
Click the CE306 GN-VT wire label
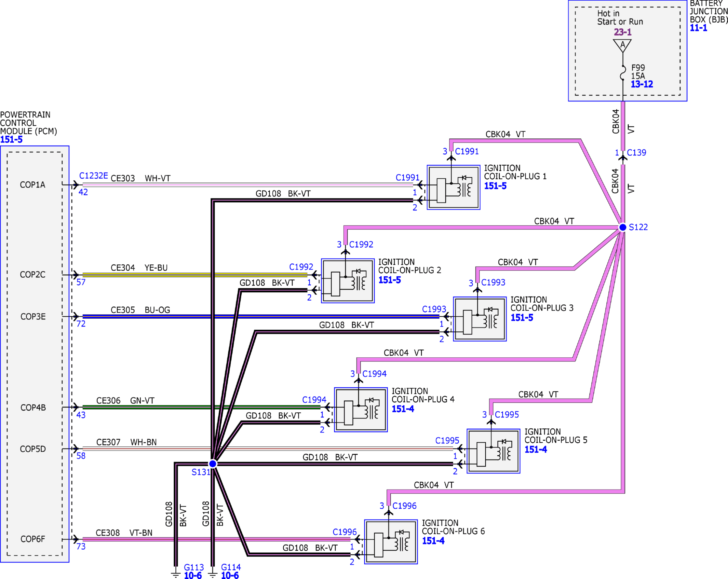(125, 400)
